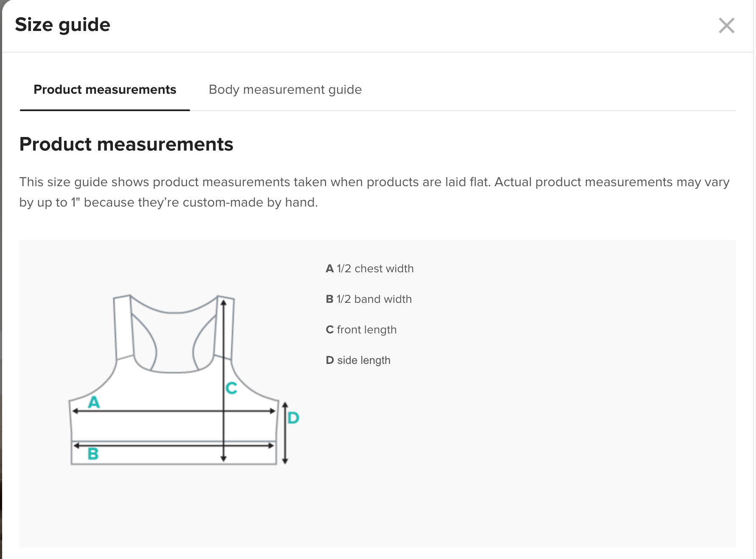Click the teal letter D on diagram

coord(293,418)
